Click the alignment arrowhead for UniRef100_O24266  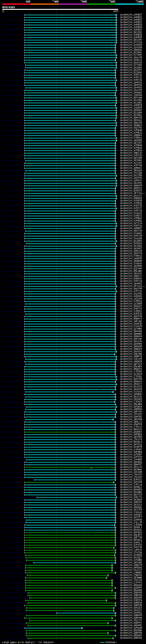coord(116,47)
